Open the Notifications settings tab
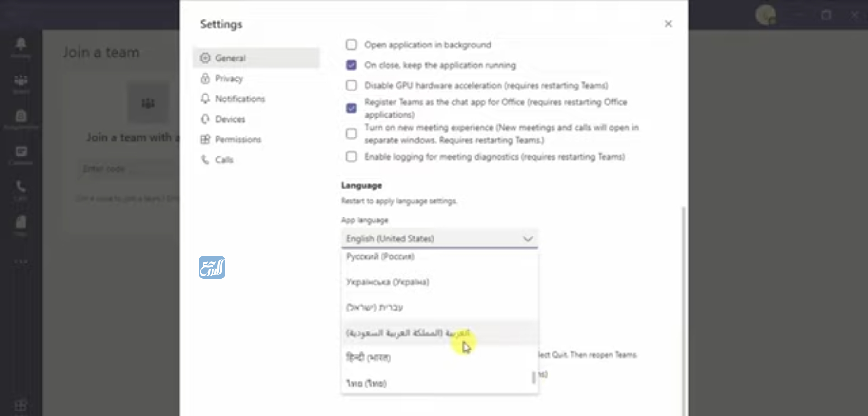The image size is (868, 416). pos(240,99)
